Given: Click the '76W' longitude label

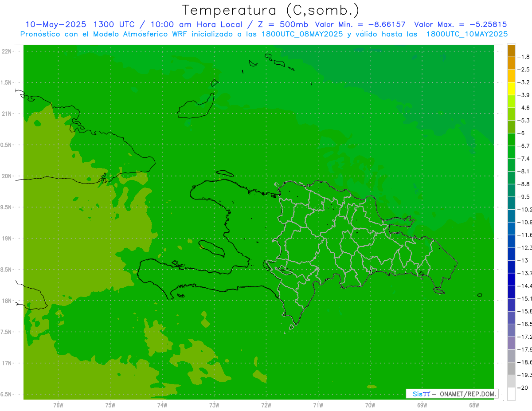Looking at the screenshot, I should tap(58, 405).
